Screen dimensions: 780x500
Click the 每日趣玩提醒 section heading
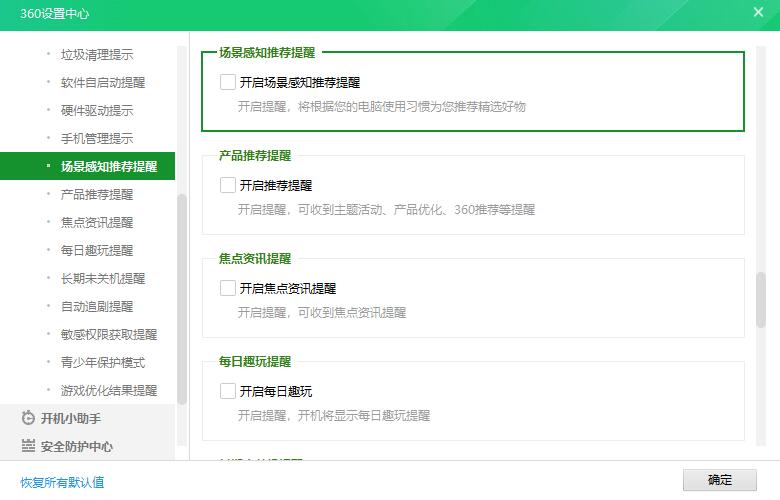click(x=255, y=361)
